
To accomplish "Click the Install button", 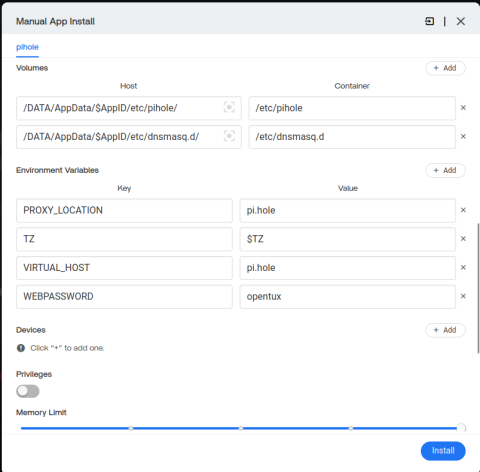I will (x=443, y=451).
